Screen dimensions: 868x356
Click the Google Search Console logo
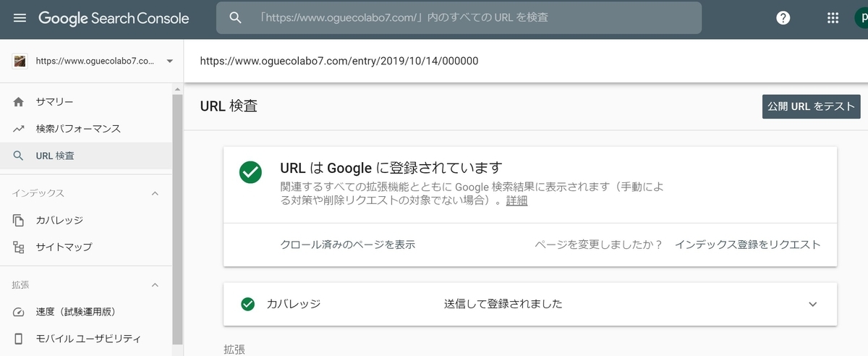point(114,18)
